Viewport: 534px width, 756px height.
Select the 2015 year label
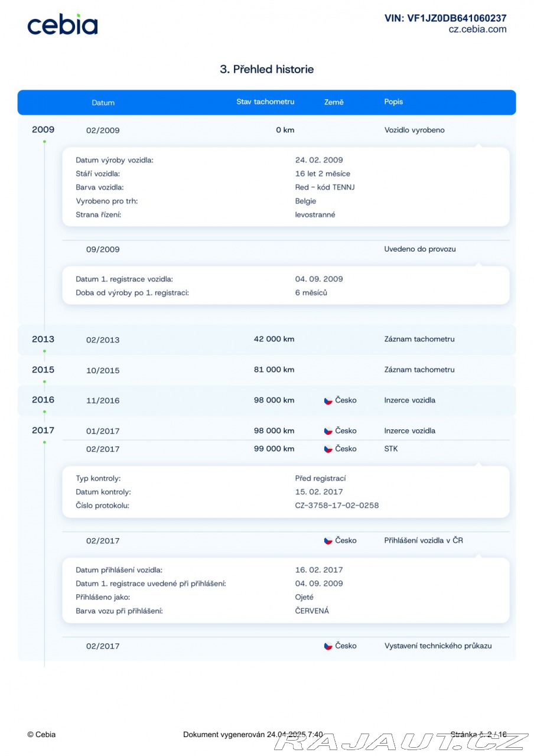coord(43,370)
